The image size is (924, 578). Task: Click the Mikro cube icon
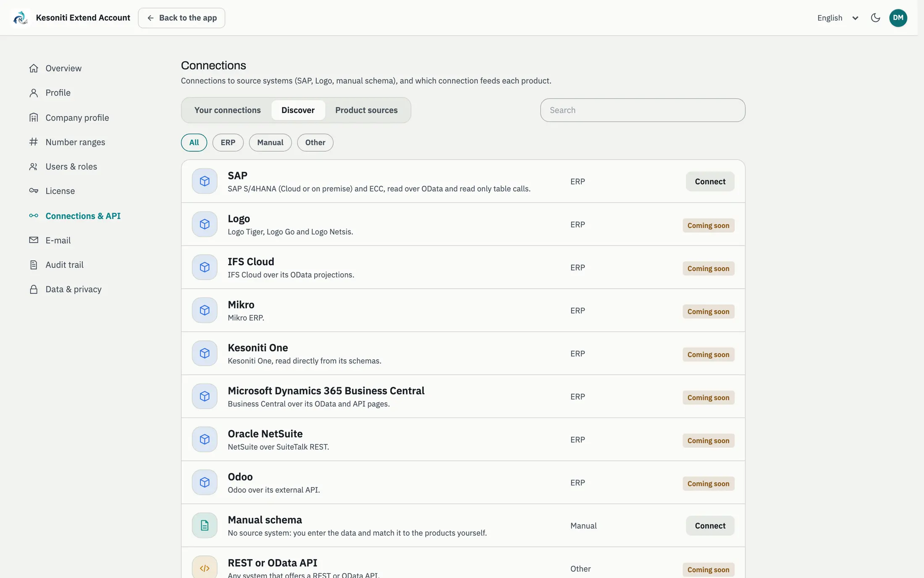(x=205, y=310)
